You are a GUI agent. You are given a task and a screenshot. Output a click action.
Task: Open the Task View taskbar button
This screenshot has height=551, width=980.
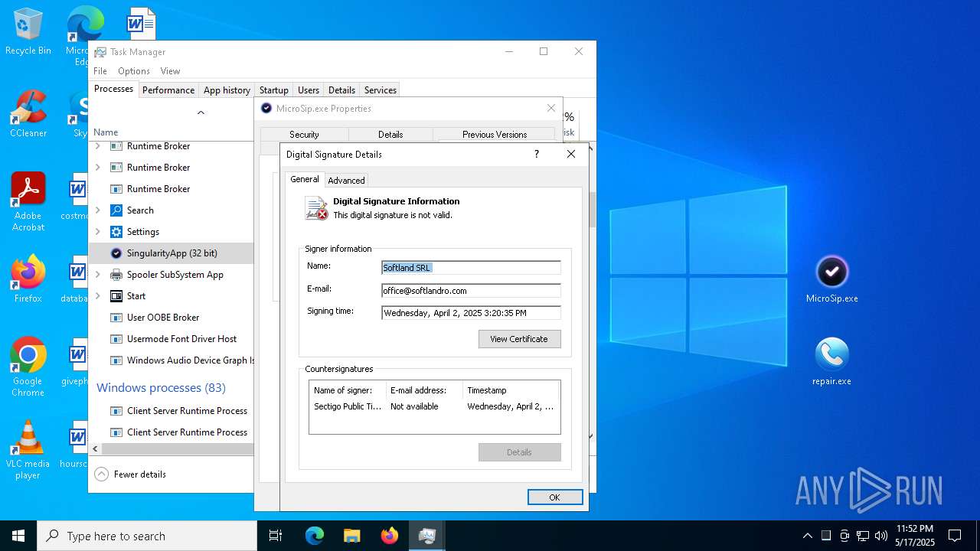(x=276, y=536)
